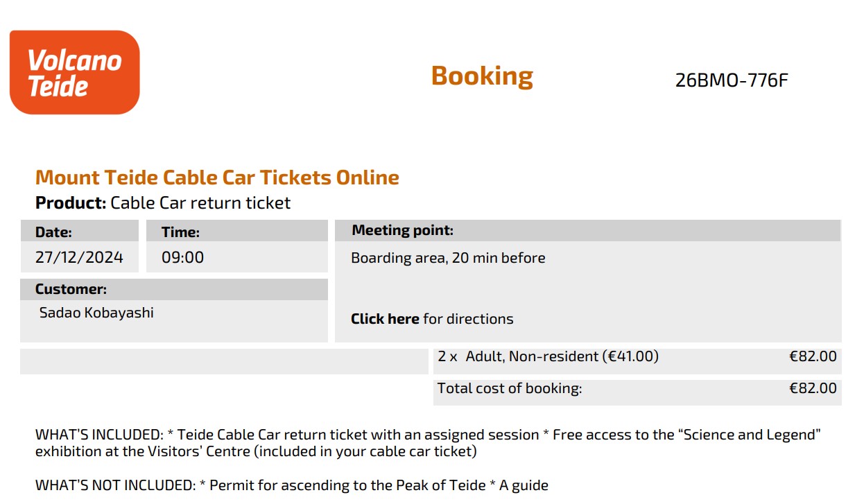The height and width of the screenshot is (504, 864).
Task: Click booking reference 26BMO-776F
Action: click(x=732, y=80)
